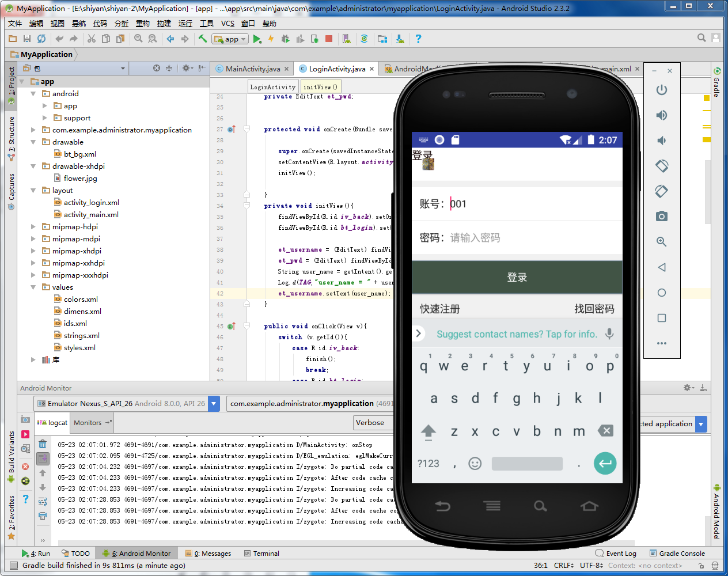Toggle the 2: Favorites side panel
This screenshot has height=576, width=728.
[11, 517]
